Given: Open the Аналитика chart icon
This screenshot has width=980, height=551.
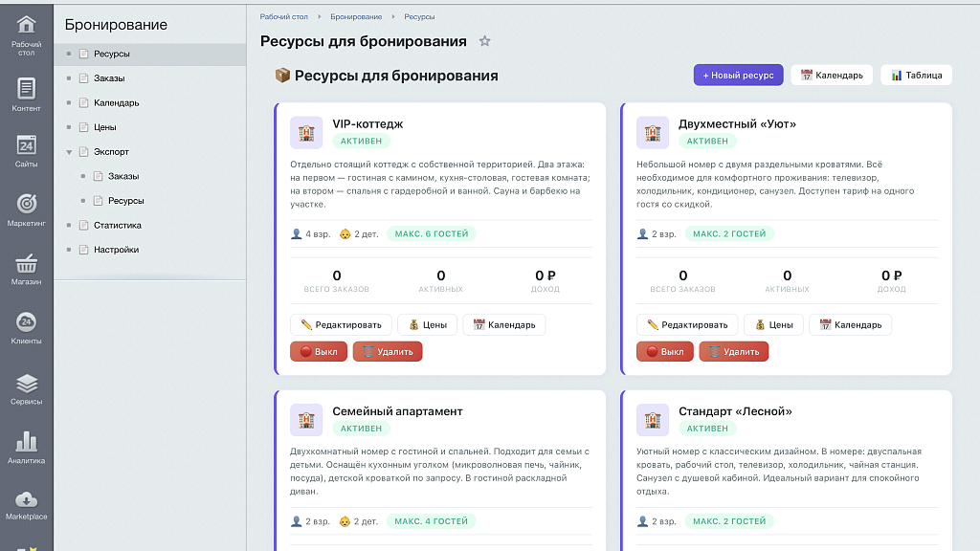Looking at the screenshot, I should 26,442.
